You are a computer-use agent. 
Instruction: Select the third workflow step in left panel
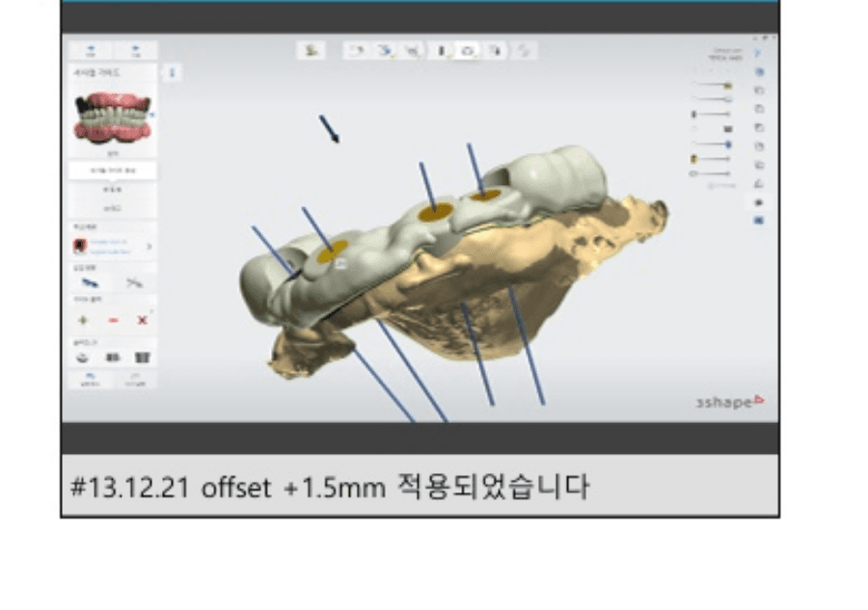pyautogui.click(x=113, y=208)
